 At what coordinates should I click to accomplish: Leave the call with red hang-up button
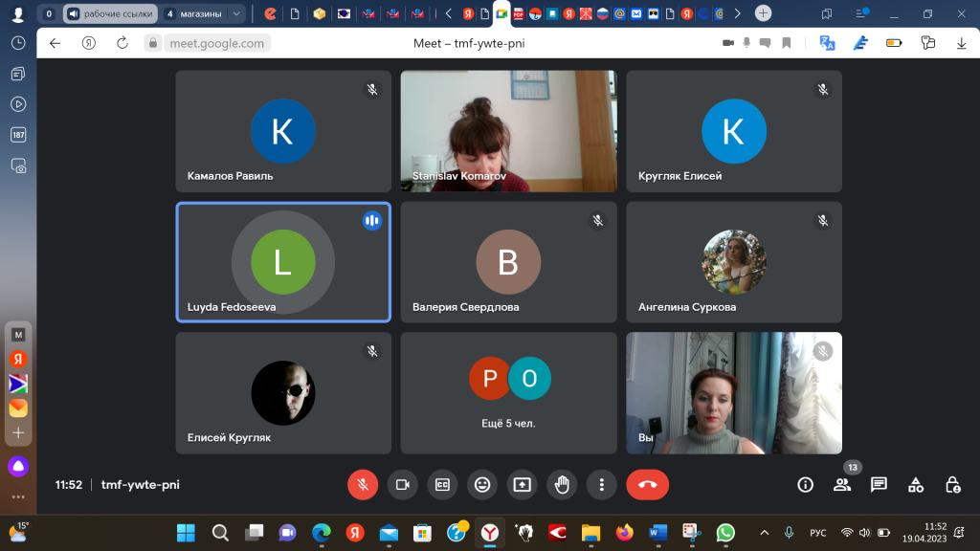(x=648, y=485)
